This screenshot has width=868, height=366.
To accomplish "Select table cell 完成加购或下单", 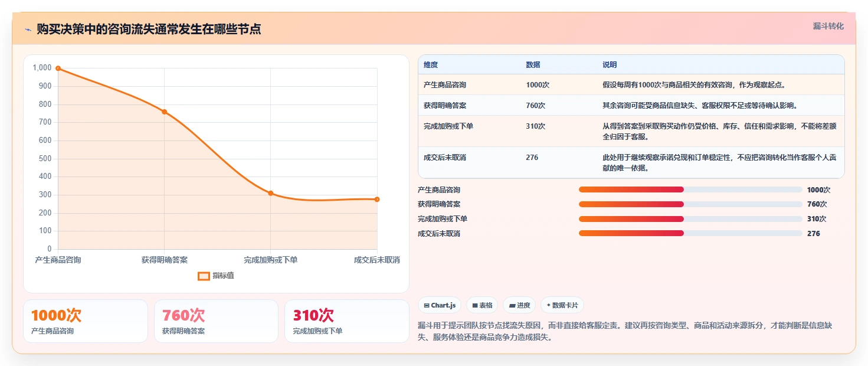I will [448, 126].
